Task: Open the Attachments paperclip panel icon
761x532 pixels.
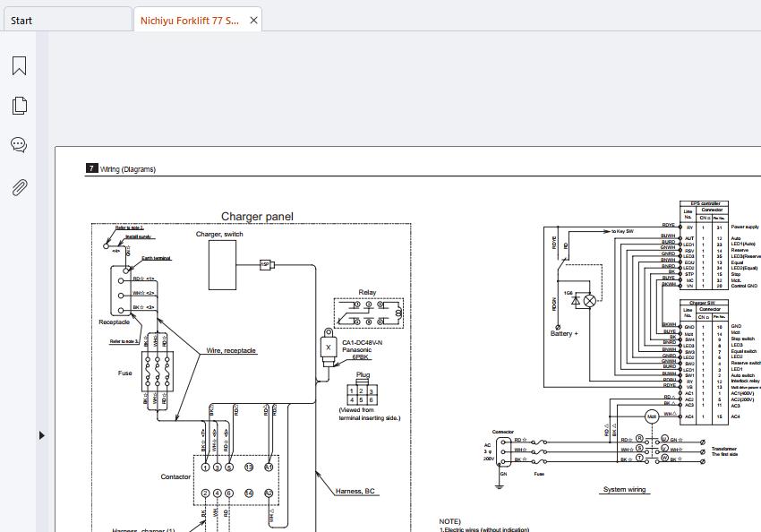Action: coord(19,187)
